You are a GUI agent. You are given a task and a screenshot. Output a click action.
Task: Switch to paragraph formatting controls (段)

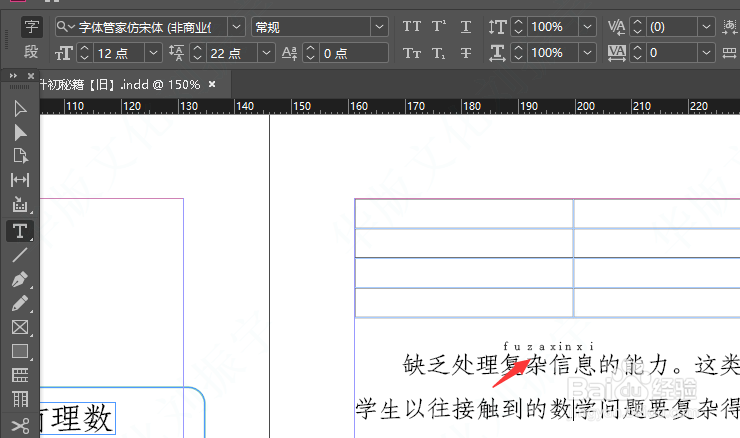pos(32,51)
